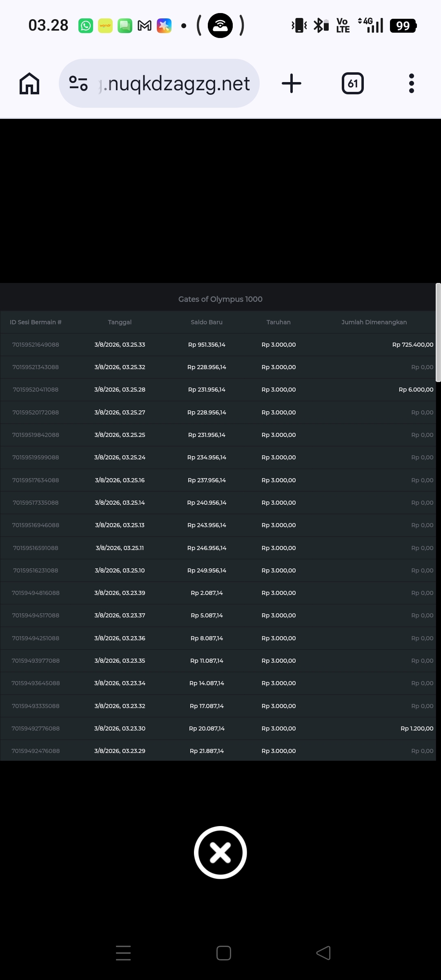This screenshot has width=441, height=980.
Task: Click the Jumlah Dimenangkan column header
Action: point(374,322)
